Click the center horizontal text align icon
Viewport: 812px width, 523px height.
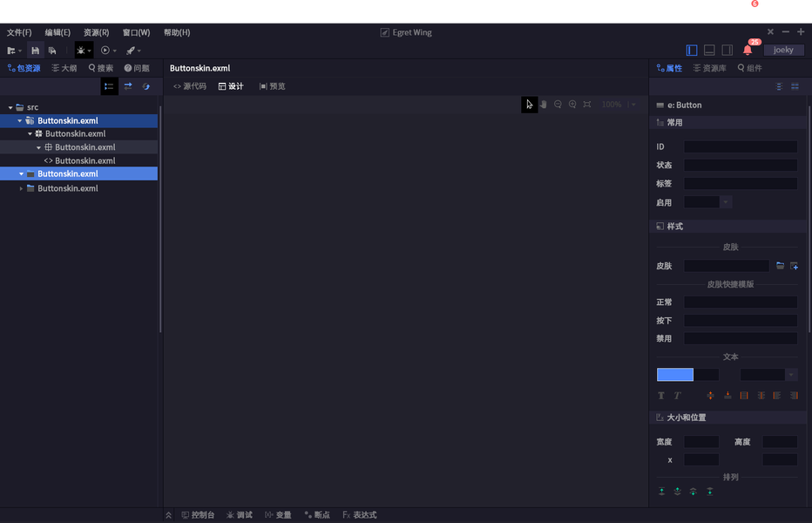(x=761, y=396)
